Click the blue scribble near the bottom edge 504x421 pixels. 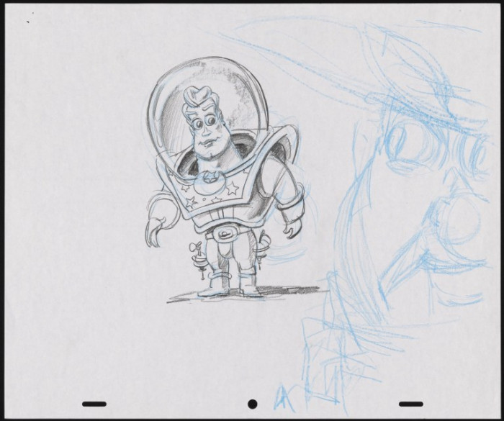pos(283,394)
